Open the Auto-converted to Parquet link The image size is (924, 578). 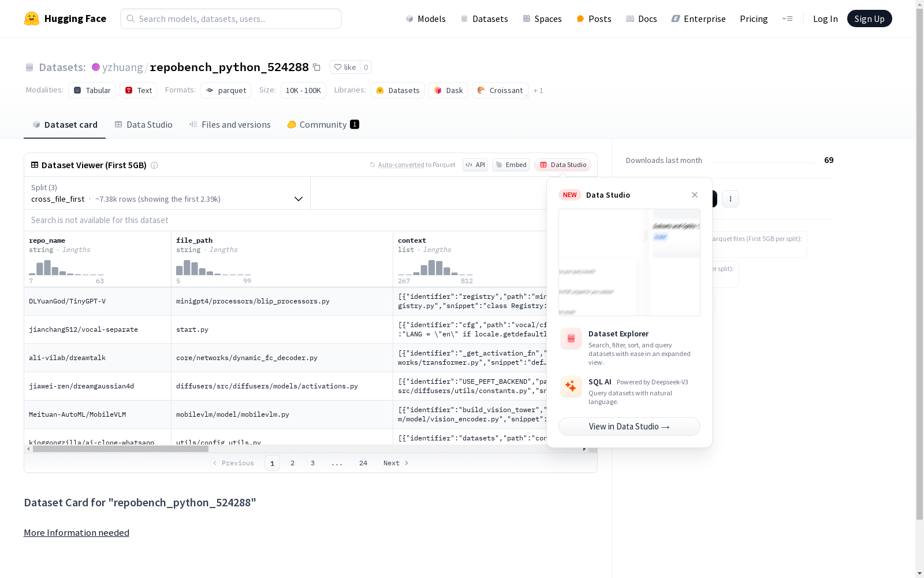(x=401, y=165)
